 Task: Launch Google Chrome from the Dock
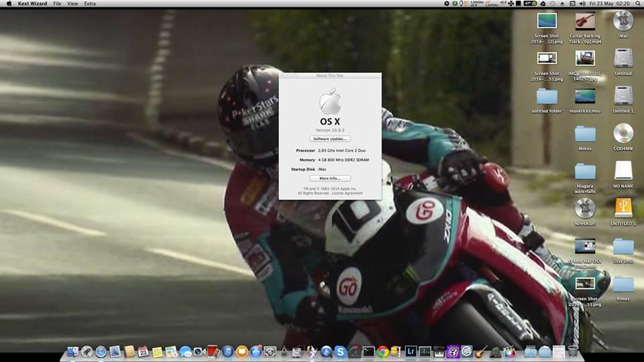click(x=382, y=351)
